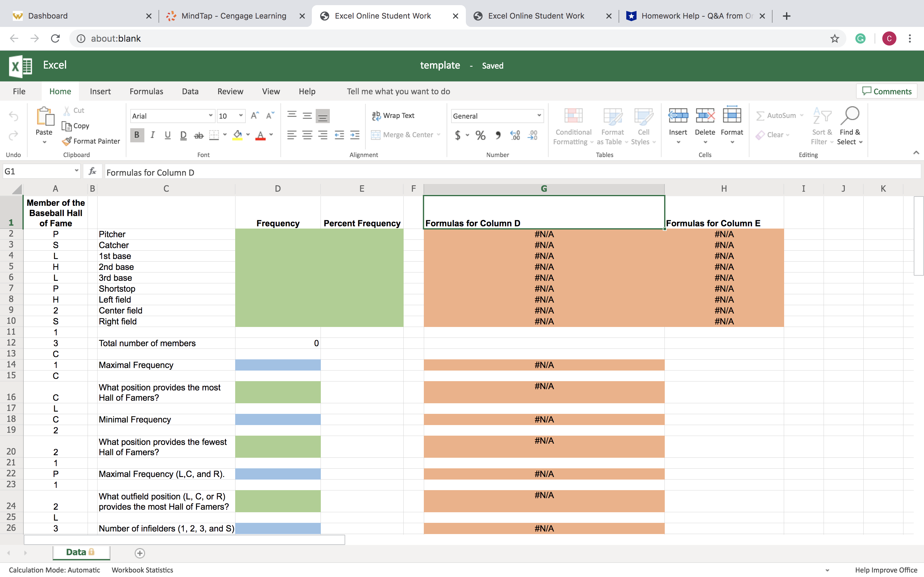
Task: Click the Workbook Statistics link
Action: click(142, 570)
